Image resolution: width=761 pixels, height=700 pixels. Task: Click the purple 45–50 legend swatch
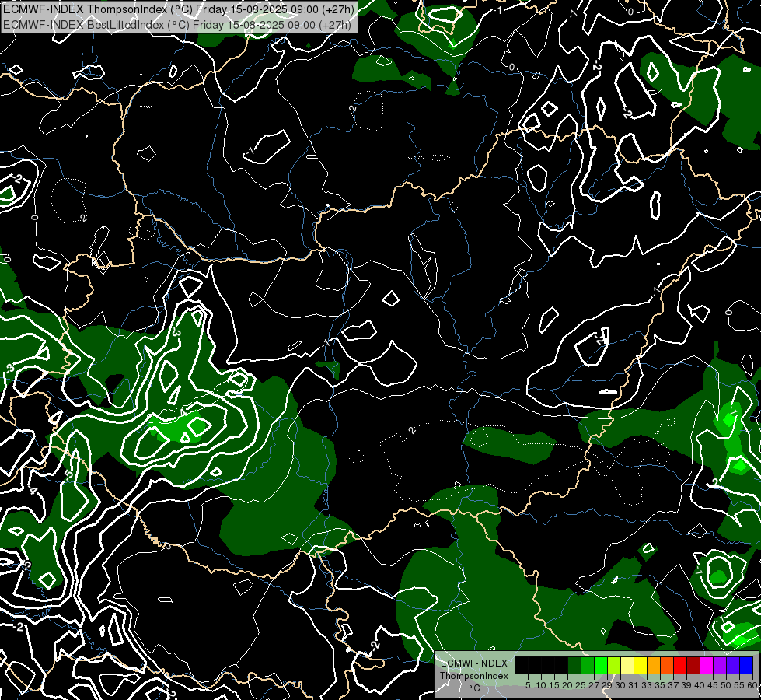click(x=720, y=665)
